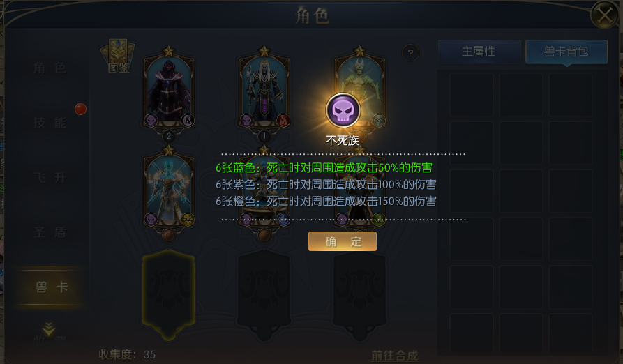623x364 pixels.
Task: Follow the 前往合成 link
Action: pyautogui.click(x=395, y=355)
